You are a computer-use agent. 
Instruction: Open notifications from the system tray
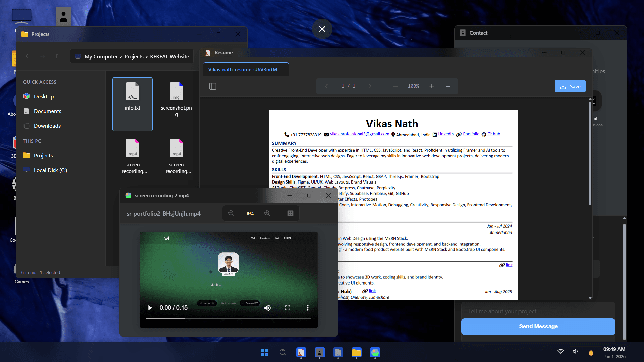(x=591, y=353)
